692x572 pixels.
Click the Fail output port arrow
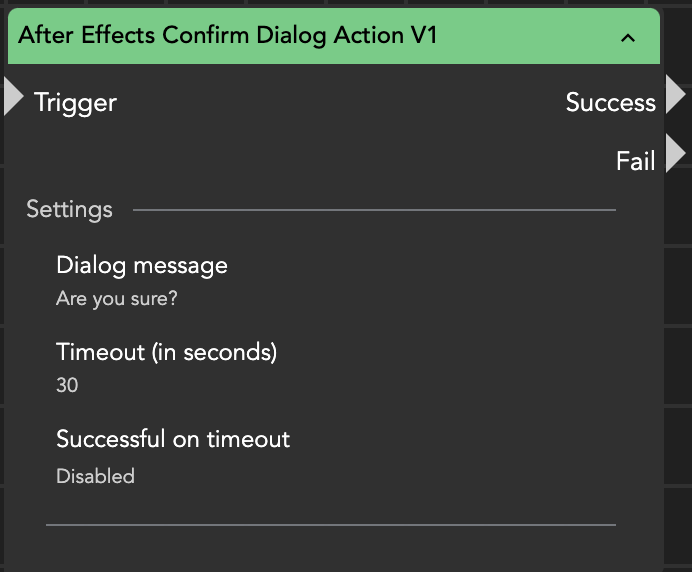676,154
